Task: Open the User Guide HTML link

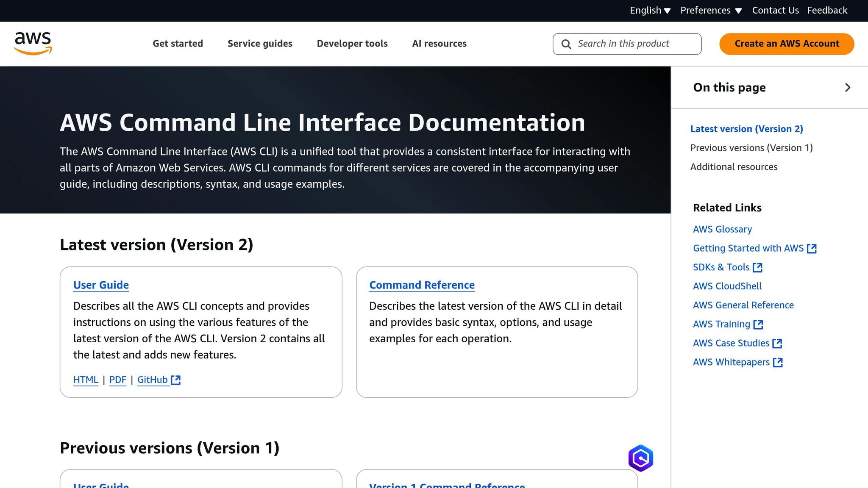Action: coord(86,380)
